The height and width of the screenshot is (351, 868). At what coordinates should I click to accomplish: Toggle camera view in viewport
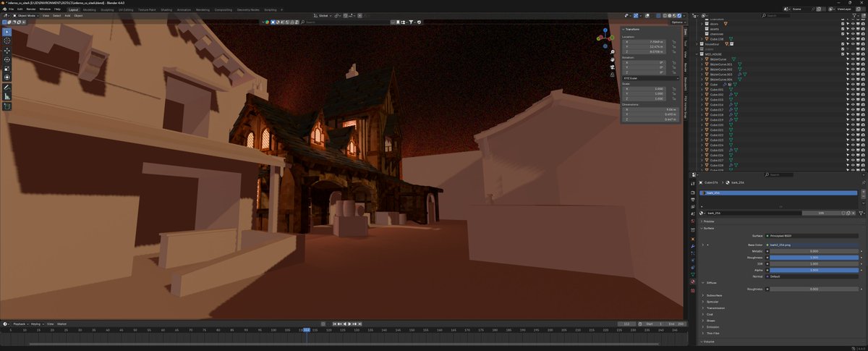(612, 67)
